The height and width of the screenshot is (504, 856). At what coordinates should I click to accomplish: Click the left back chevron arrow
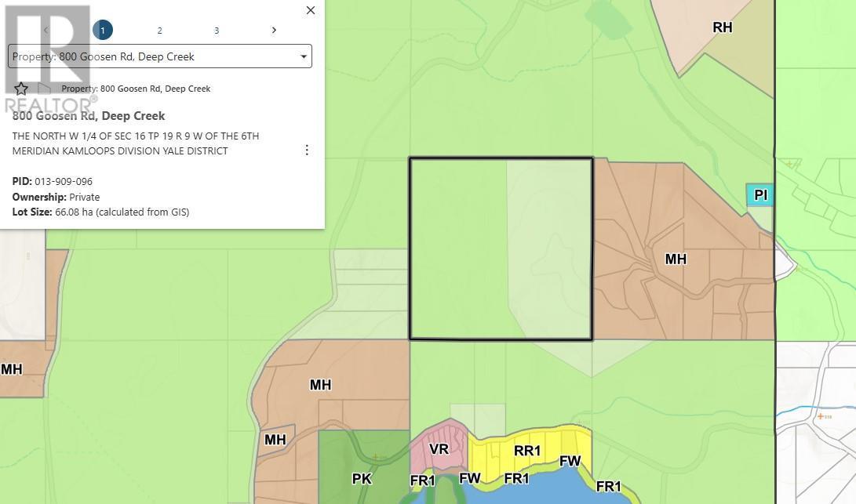coord(46,30)
